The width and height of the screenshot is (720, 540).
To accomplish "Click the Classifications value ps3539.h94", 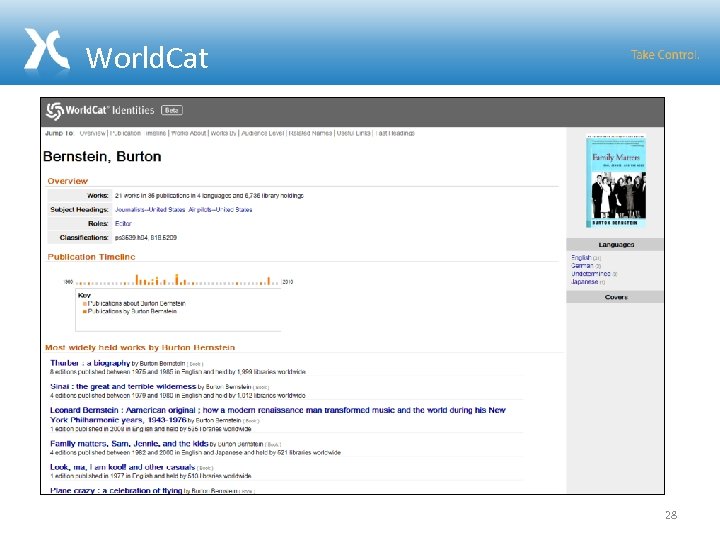I will 131,238.
